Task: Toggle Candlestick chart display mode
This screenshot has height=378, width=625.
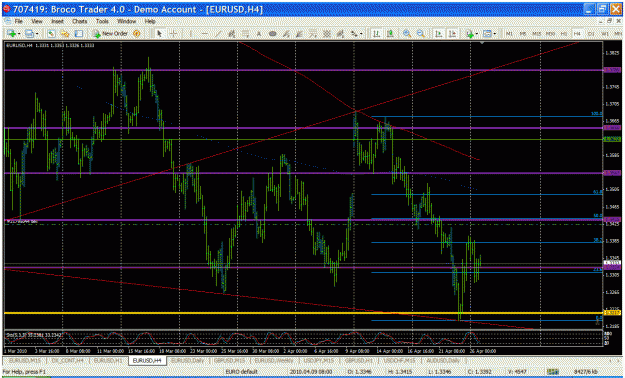Action: [x=389, y=34]
